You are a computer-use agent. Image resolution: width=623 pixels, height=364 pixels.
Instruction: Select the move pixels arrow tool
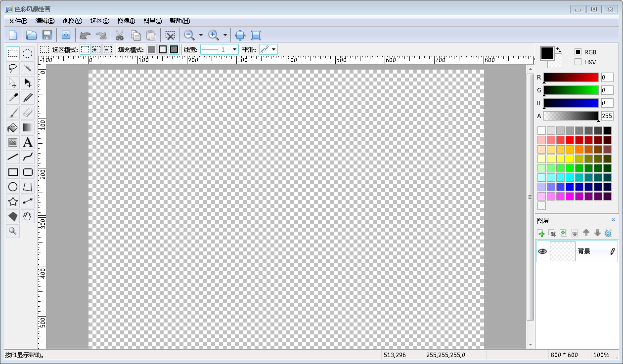point(28,83)
